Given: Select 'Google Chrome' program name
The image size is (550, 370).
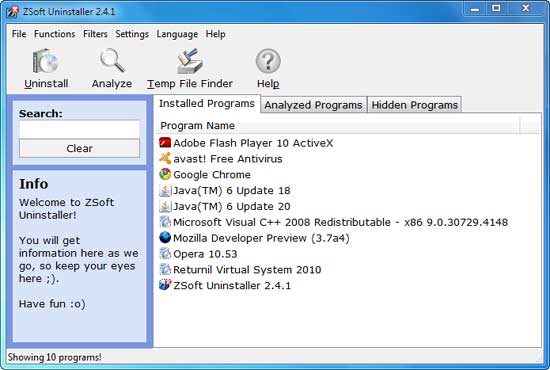Looking at the screenshot, I should [x=212, y=175].
